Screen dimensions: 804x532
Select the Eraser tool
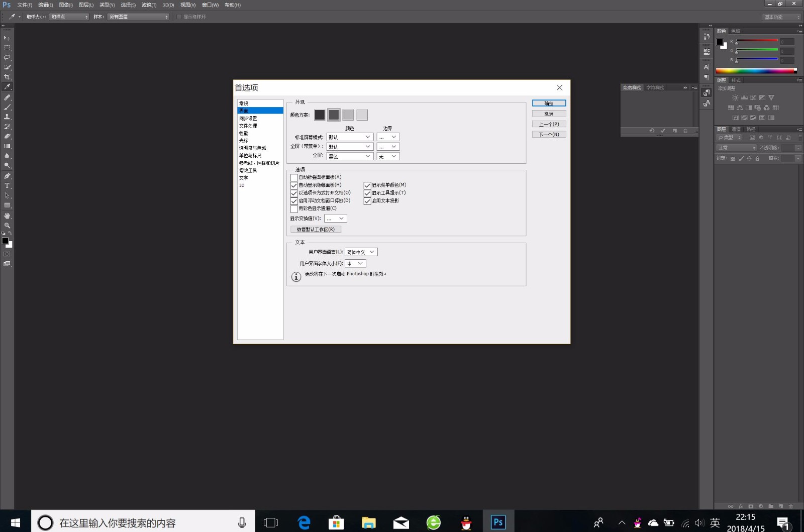coord(7,136)
